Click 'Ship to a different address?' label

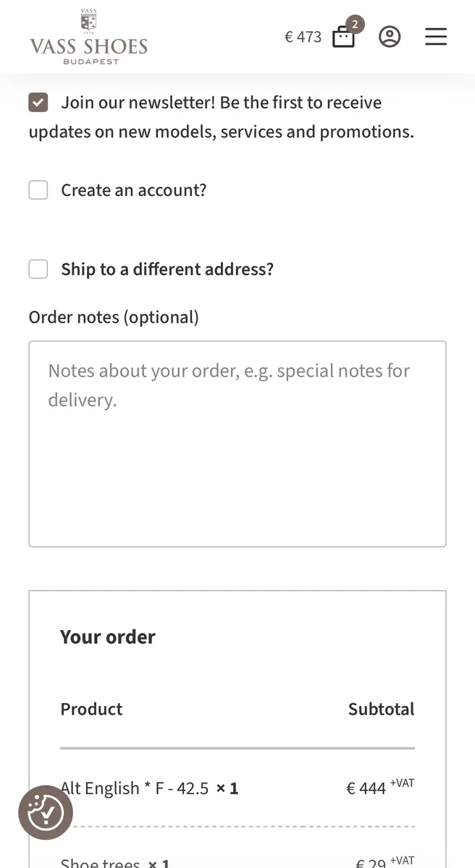click(x=167, y=269)
